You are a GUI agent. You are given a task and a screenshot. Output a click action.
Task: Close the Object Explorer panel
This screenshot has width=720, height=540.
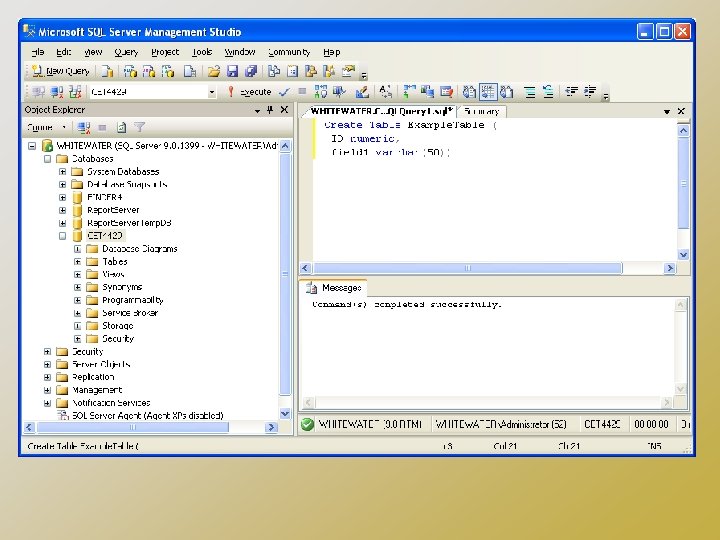click(284, 110)
